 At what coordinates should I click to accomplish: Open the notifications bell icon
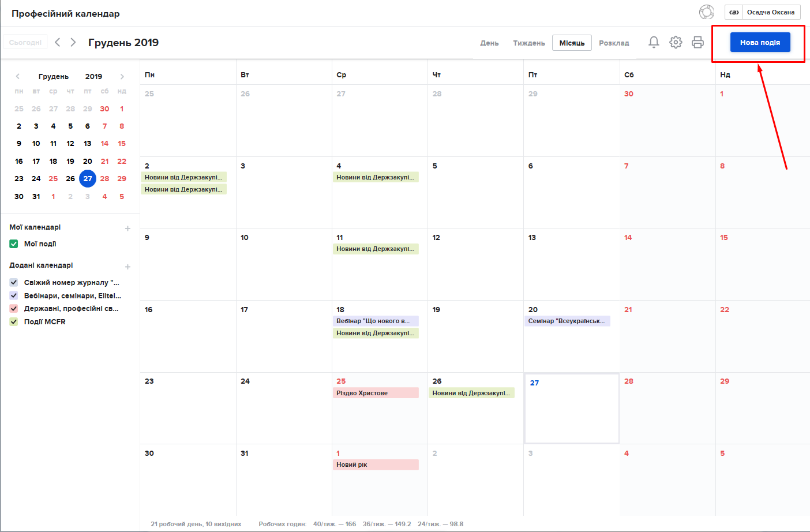coord(654,42)
